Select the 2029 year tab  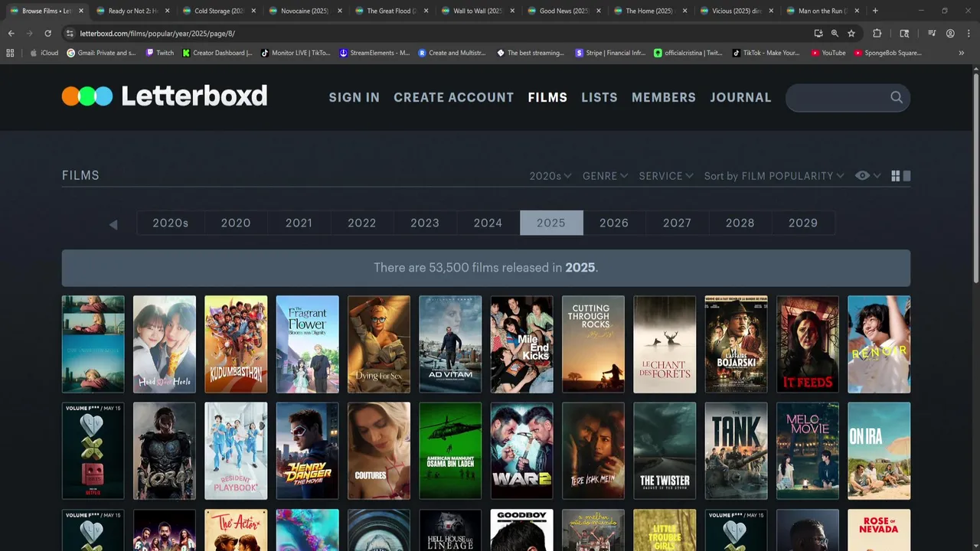pos(803,223)
